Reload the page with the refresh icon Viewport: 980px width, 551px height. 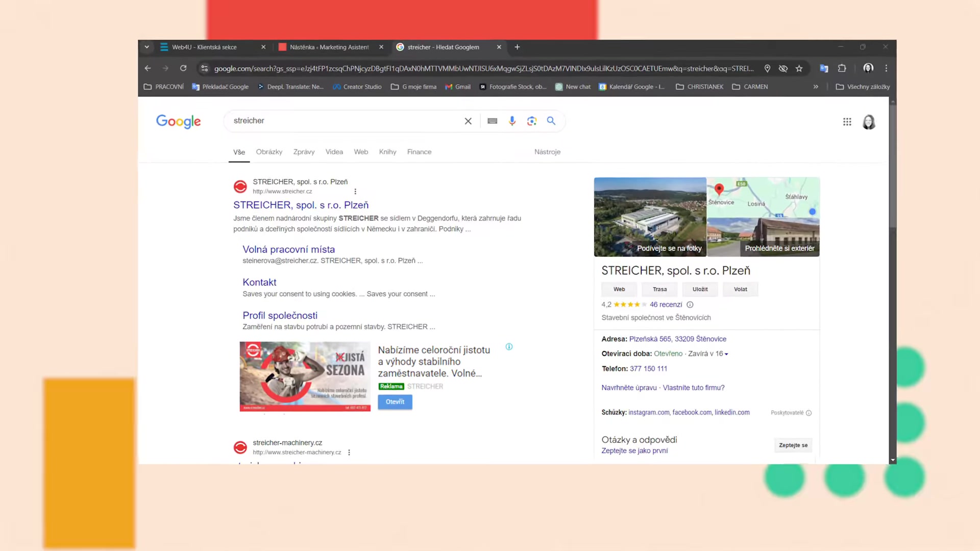183,68
